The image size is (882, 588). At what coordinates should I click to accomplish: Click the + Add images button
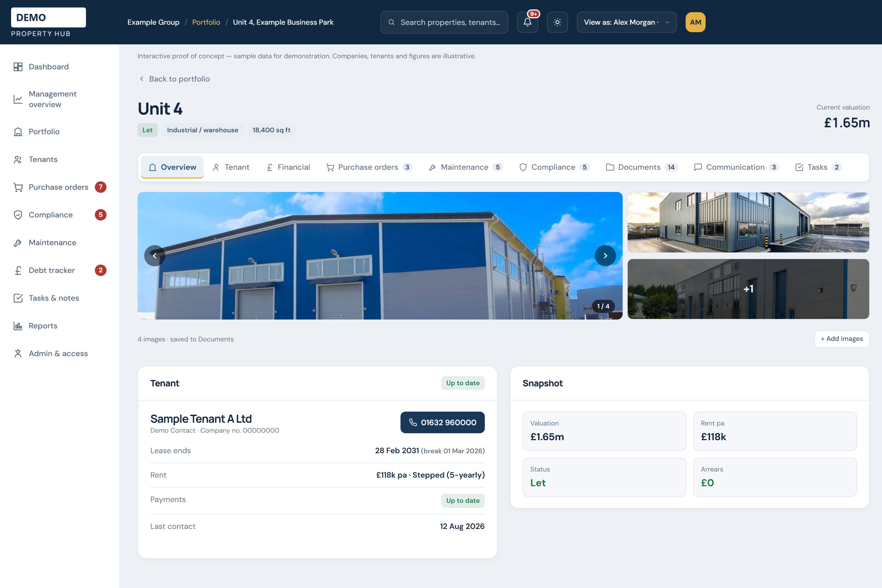click(x=842, y=339)
